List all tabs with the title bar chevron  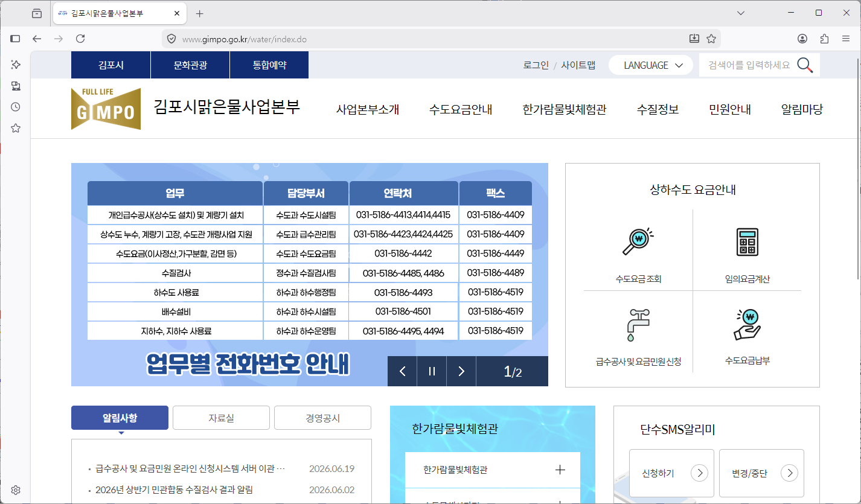(x=741, y=13)
